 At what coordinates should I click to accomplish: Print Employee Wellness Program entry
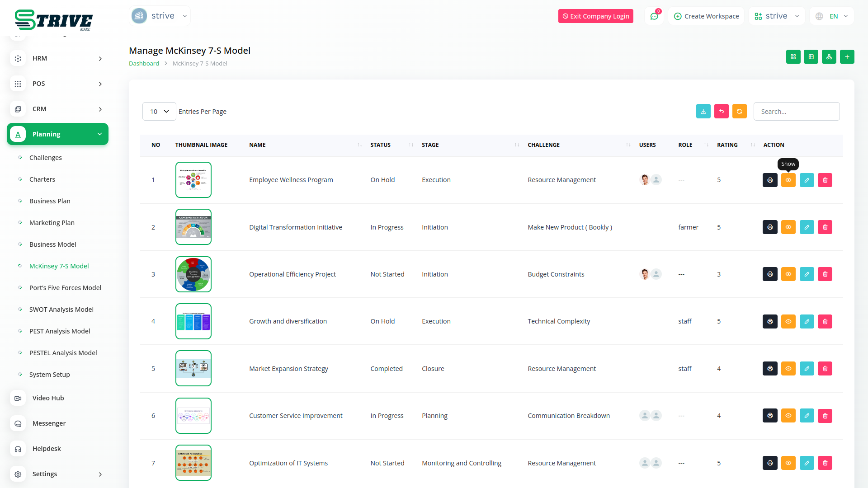[769, 180]
